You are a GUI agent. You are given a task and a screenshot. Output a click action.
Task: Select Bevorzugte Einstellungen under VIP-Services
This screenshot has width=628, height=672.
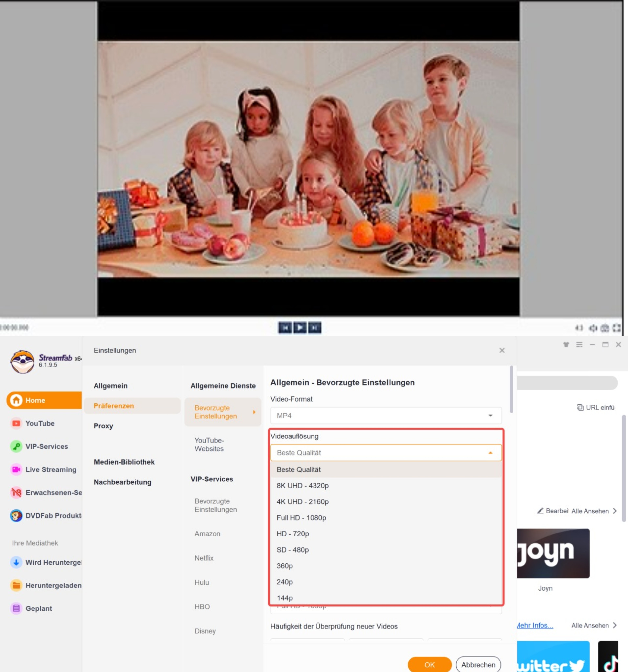[x=215, y=505]
